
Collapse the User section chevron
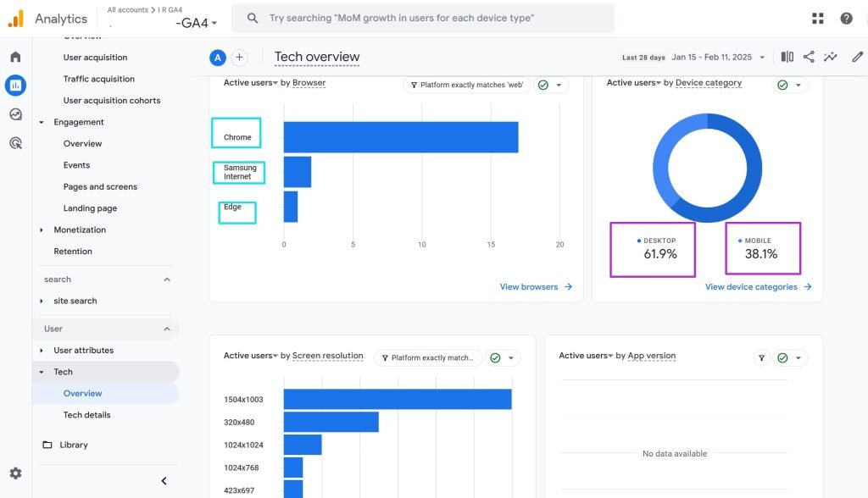pos(167,329)
